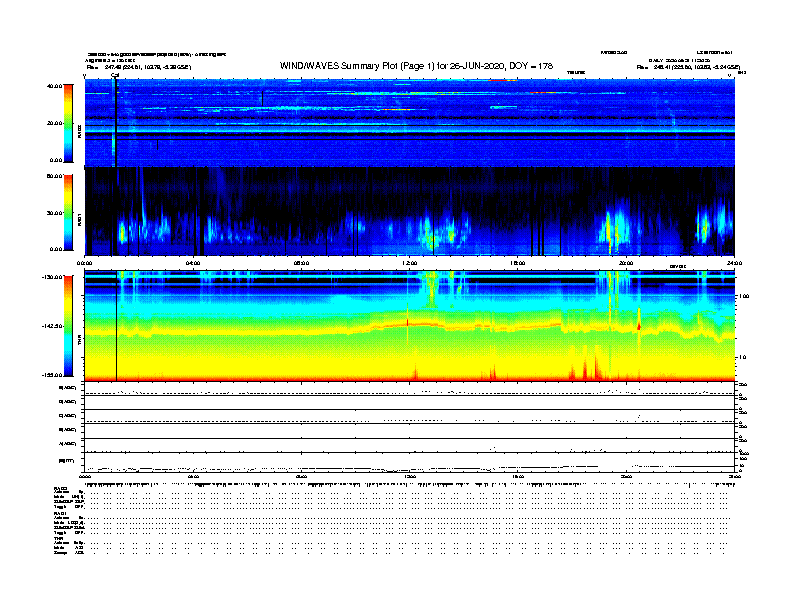Click the Cal marker above RAD2 panel

115,75
